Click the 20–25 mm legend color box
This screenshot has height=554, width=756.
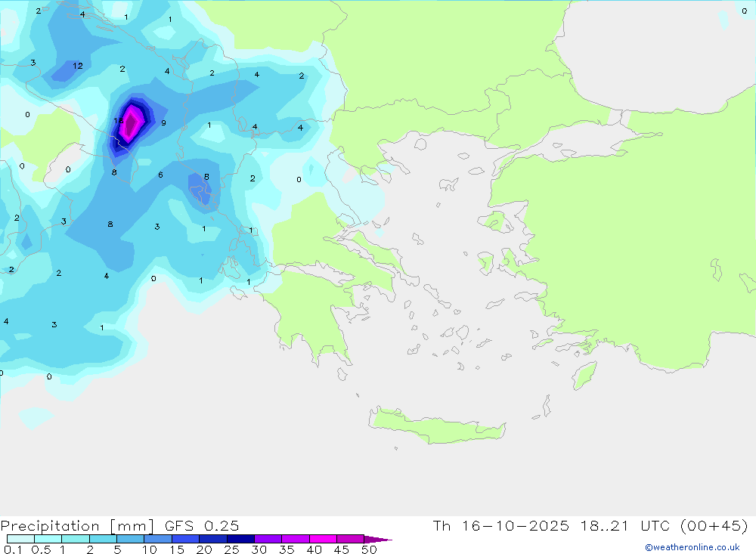[x=213, y=539]
